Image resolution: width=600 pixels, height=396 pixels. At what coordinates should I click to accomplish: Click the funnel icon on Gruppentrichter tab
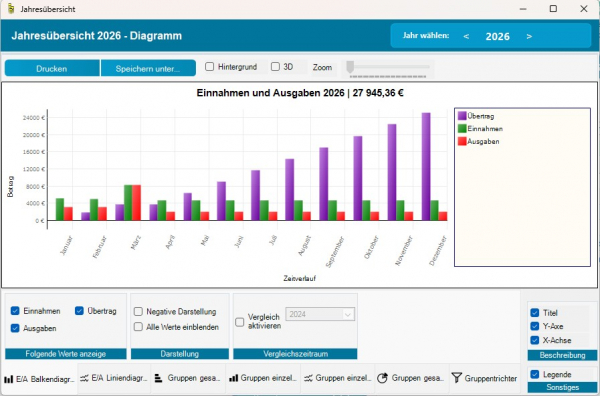coord(457,378)
